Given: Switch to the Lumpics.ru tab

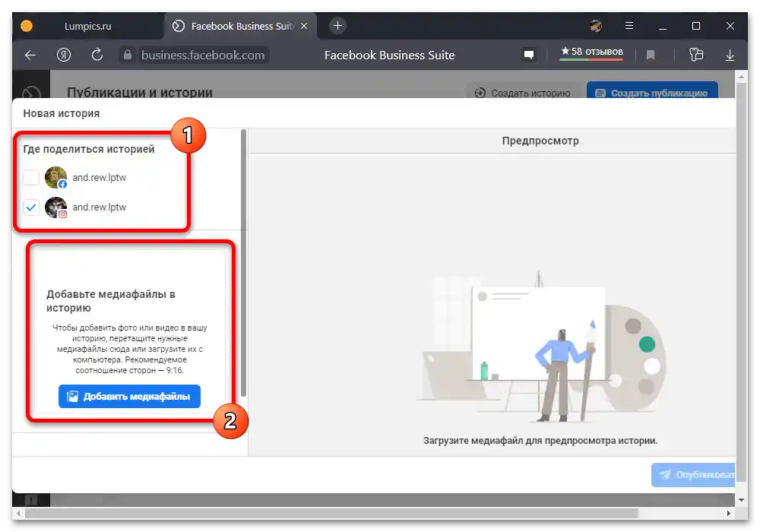Looking at the screenshot, I should (x=88, y=26).
